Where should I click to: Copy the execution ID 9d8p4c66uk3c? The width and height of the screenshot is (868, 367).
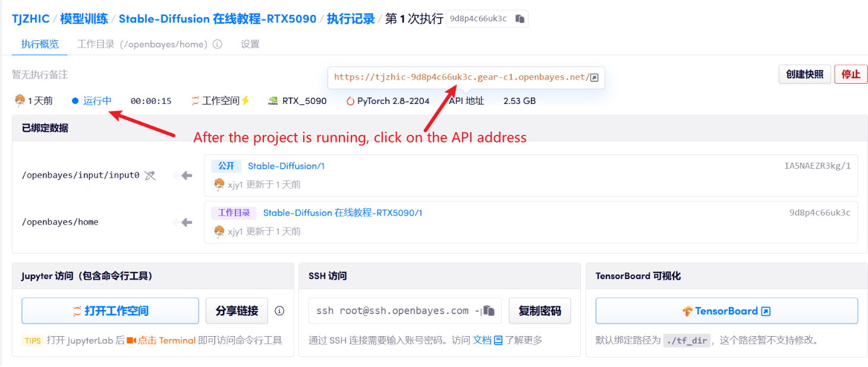tap(520, 19)
